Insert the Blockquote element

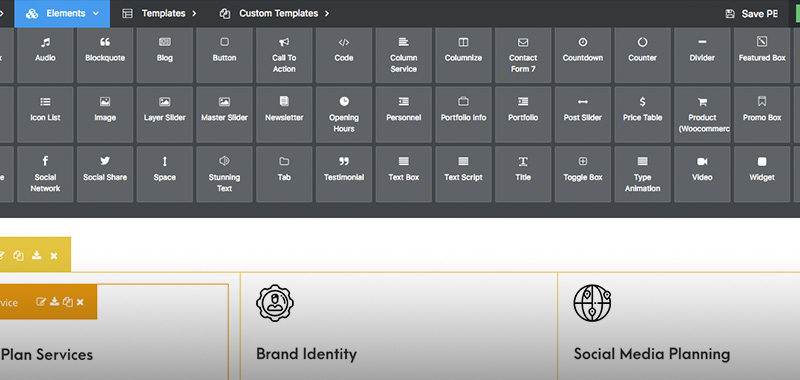105,55
